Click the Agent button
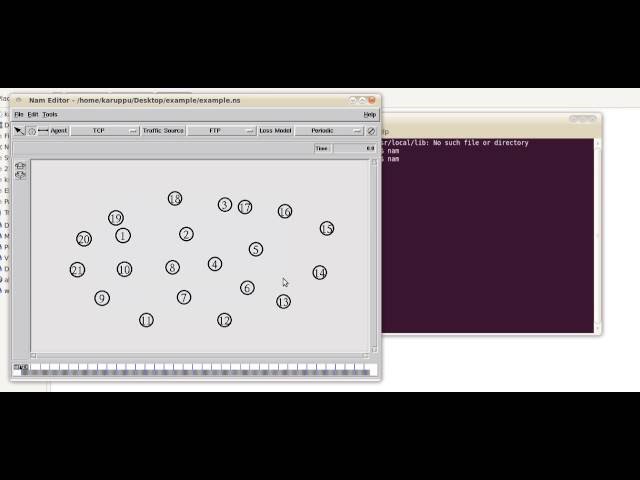 coord(59,131)
